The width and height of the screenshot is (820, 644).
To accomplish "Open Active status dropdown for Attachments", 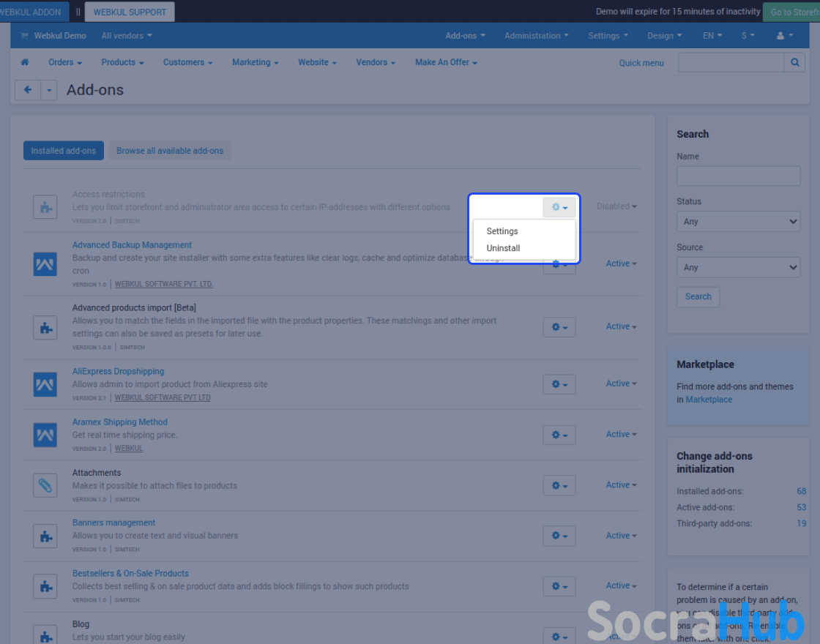I will (x=622, y=484).
